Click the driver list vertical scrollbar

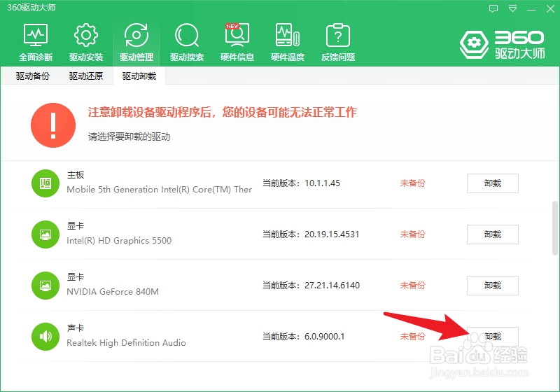[x=554, y=228]
